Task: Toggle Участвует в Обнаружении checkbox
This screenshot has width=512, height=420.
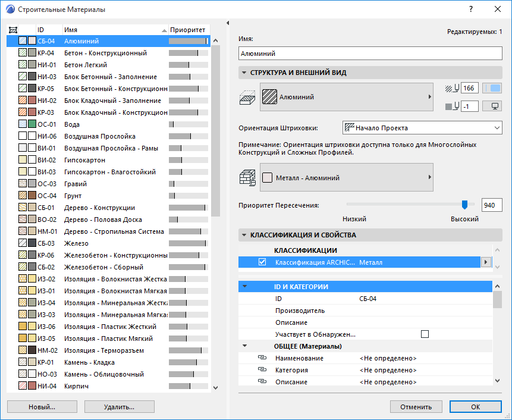Action: (425, 334)
